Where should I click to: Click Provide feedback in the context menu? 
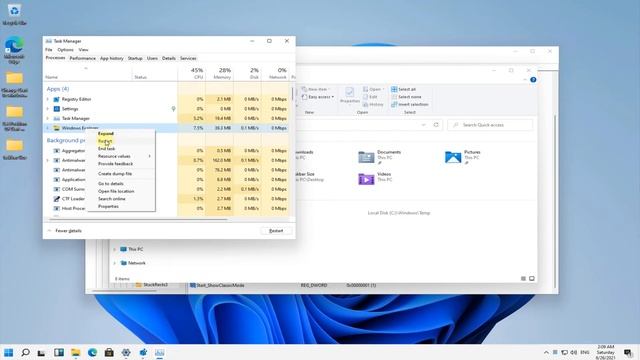(x=116, y=164)
